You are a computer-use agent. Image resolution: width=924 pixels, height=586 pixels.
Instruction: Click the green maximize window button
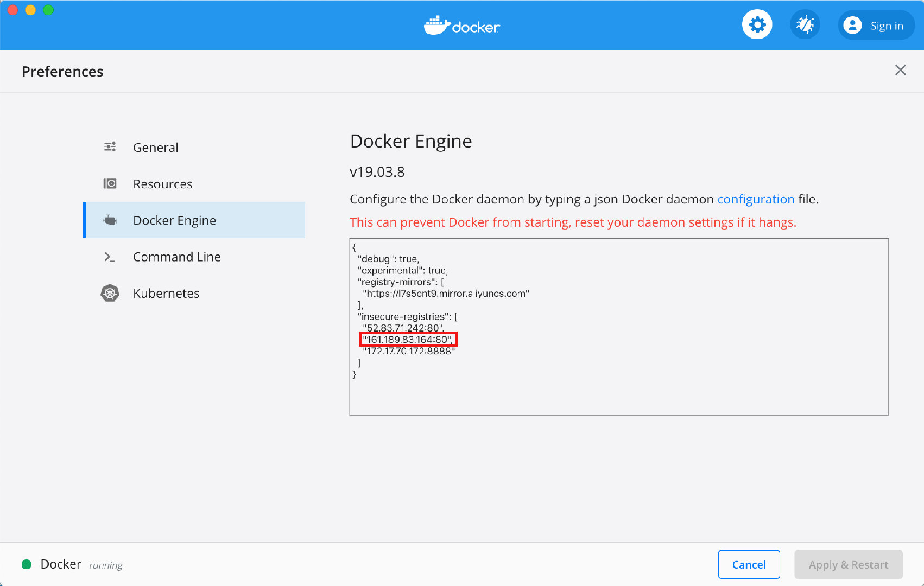pyautogui.click(x=48, y=10)
